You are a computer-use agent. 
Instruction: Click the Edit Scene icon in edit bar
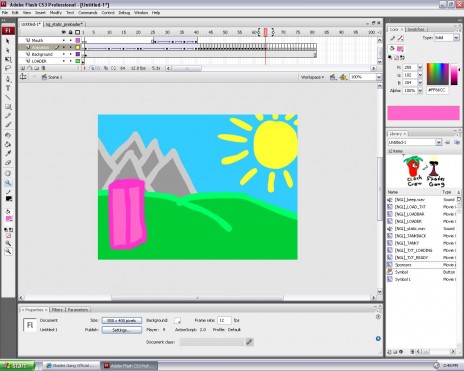point(333,77)
